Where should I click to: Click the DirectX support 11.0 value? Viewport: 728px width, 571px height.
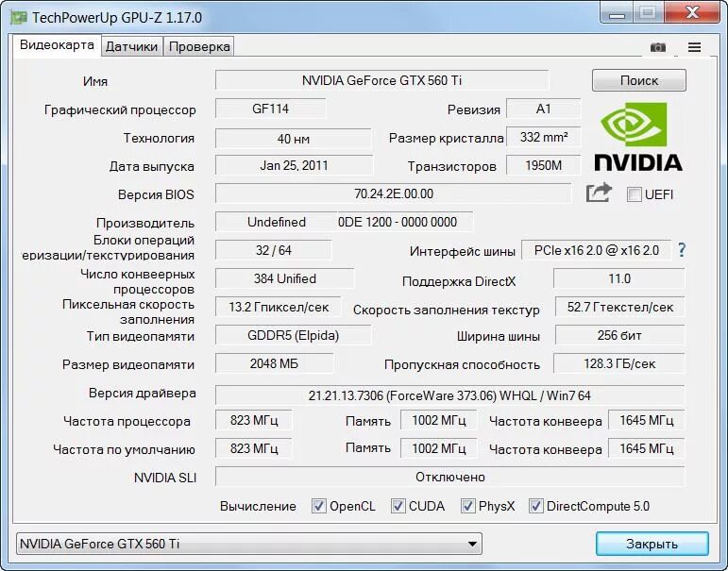point(619,278)
